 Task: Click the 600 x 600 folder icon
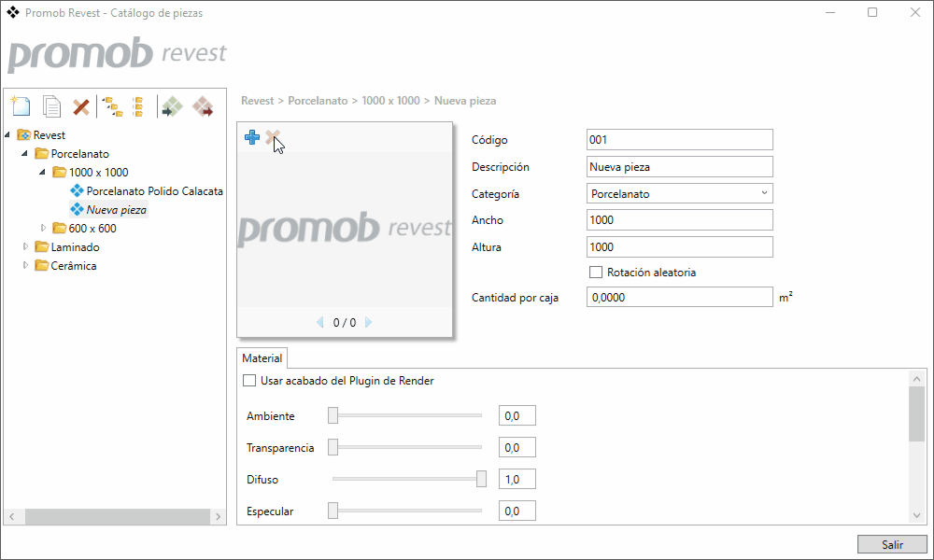coord(59,228)
